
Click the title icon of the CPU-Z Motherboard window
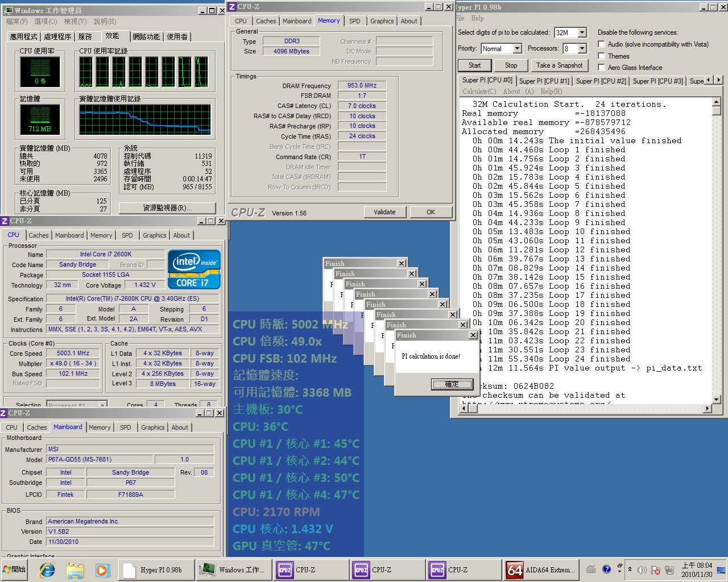pos(4,413)
